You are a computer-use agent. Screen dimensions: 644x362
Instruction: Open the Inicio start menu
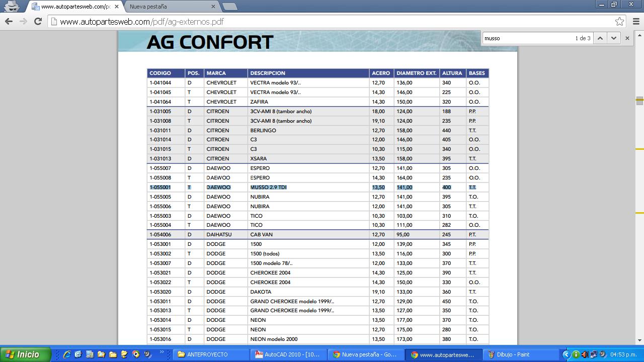pyautogui.click(x=25, y=354)
